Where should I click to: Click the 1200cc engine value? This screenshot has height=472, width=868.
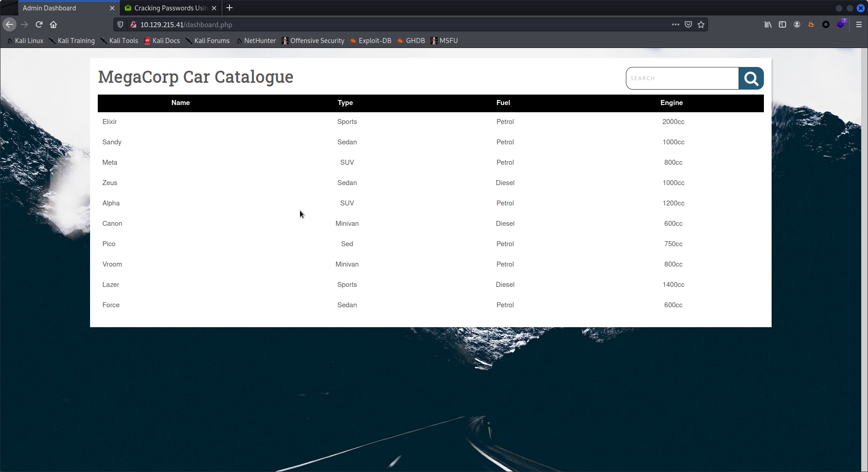click(x=673, y=203)
